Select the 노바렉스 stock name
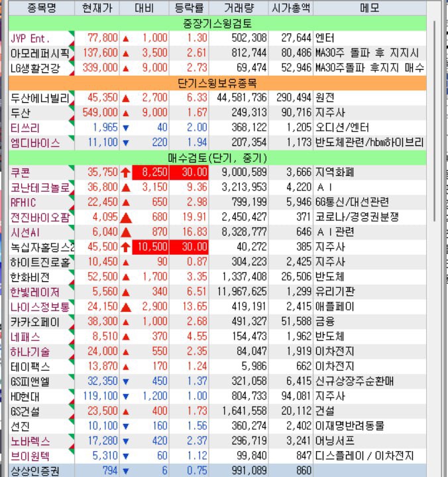The width and height of the screenshot is (448, 477). (x=30, y=441)
